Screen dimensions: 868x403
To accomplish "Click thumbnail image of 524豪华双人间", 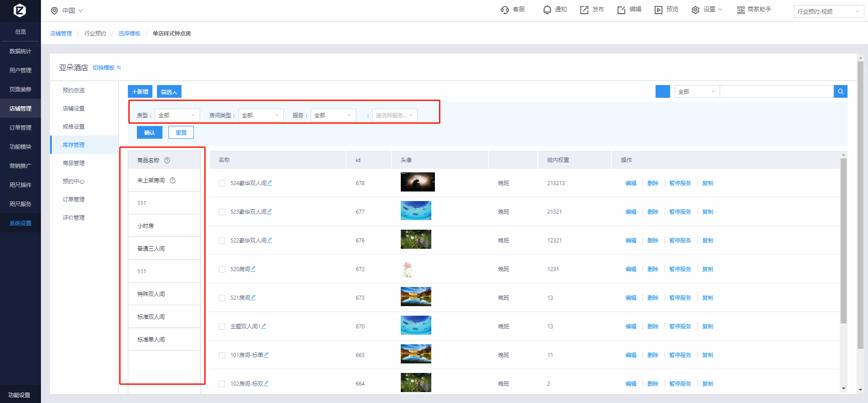I will click(418, 182).
